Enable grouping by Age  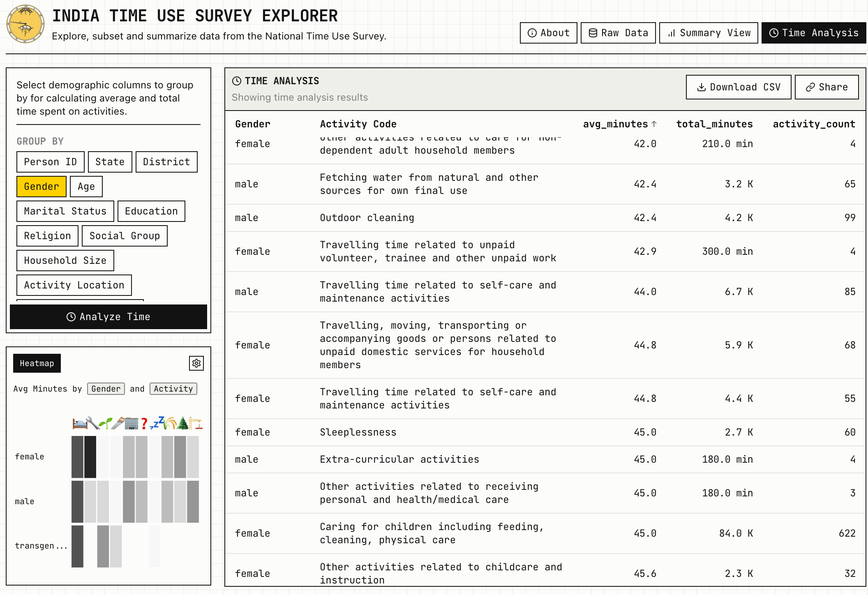(x=86, y=186)
